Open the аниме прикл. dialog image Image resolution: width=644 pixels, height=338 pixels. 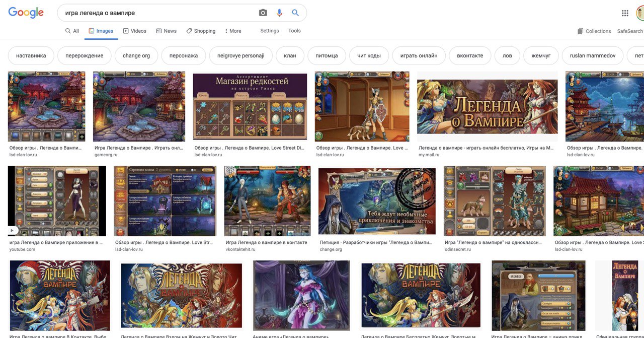538,295
